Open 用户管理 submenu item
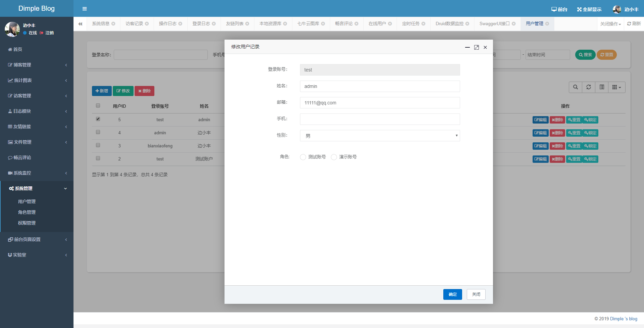 coord(27,201)
